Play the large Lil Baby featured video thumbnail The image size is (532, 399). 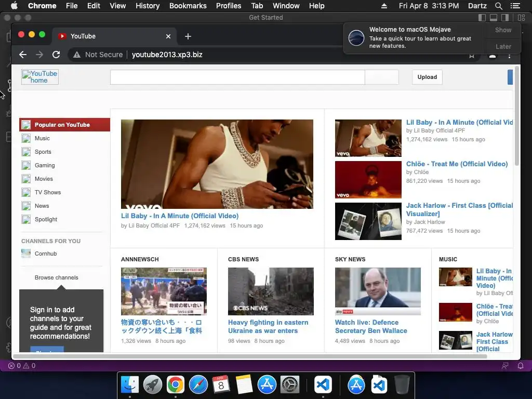coord(217,164)
